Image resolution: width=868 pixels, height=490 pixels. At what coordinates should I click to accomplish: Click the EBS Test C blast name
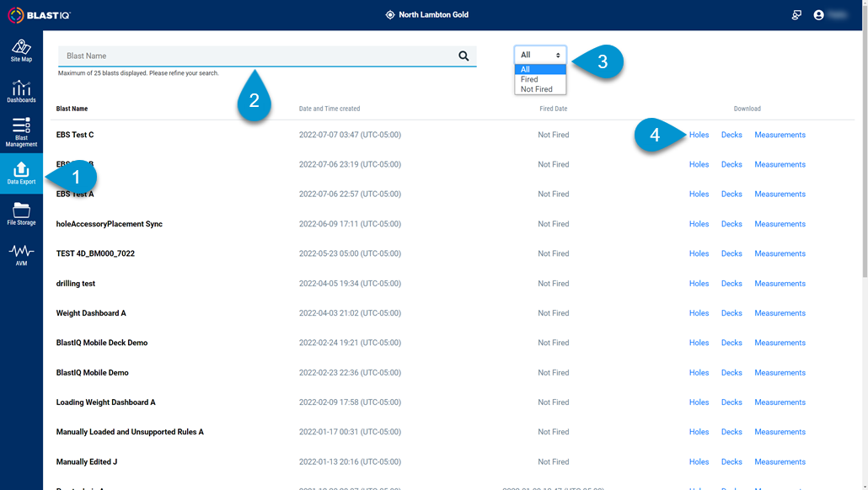point(75,135)
